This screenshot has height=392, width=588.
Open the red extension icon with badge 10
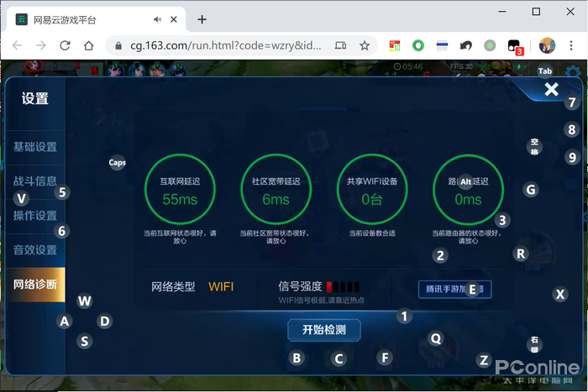coord(395,45)
